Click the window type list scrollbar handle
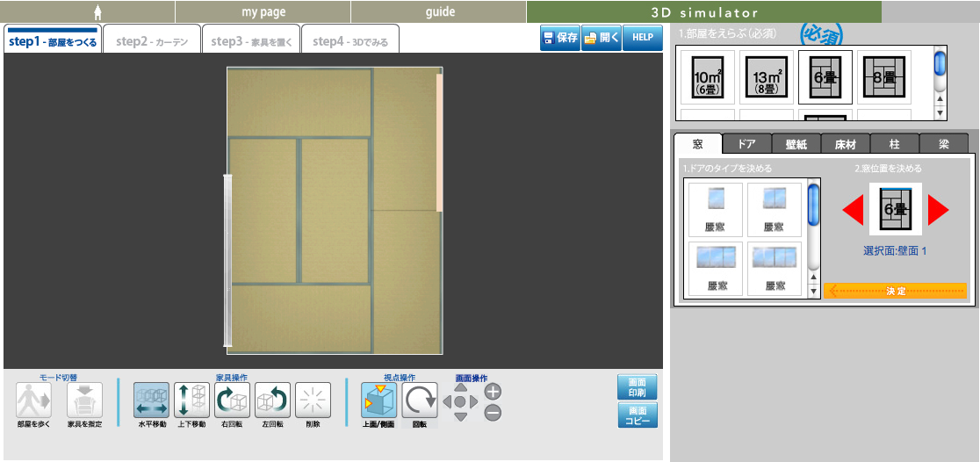980x462 pixels. coord(812,205)
